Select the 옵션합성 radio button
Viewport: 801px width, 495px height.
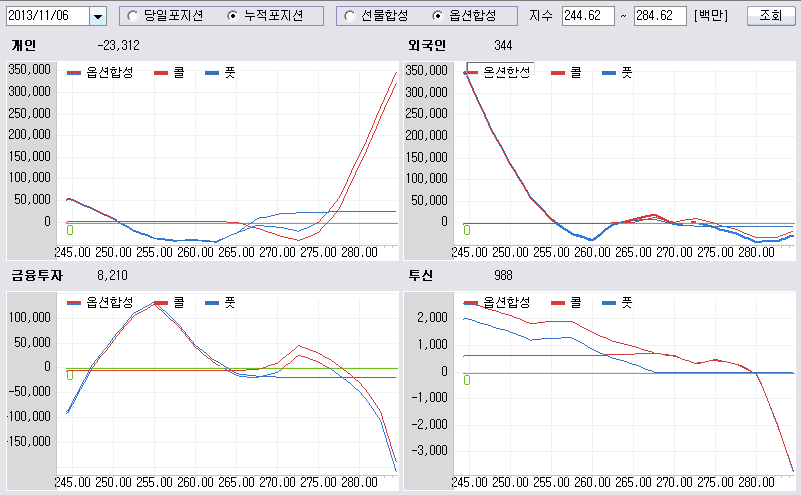[x=439, y=16]
